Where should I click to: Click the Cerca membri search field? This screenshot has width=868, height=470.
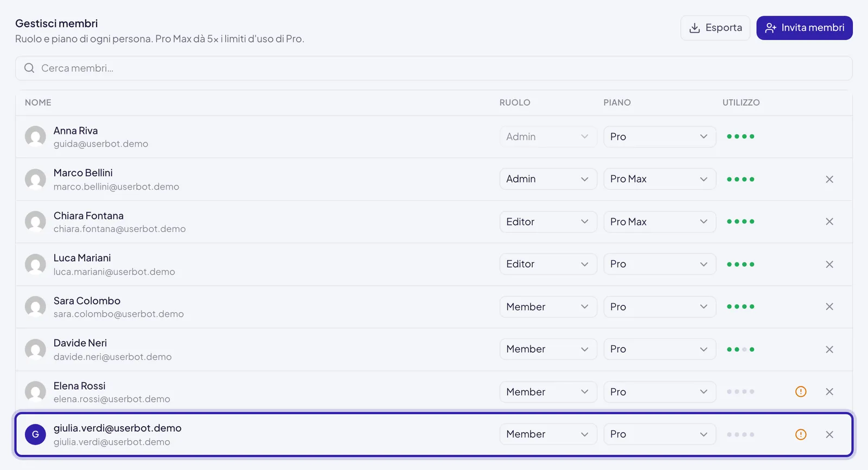pos(433,68)
